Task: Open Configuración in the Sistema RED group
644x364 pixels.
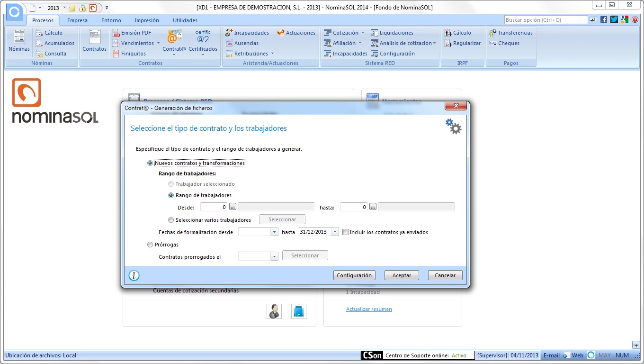Action: click(393, 54)
